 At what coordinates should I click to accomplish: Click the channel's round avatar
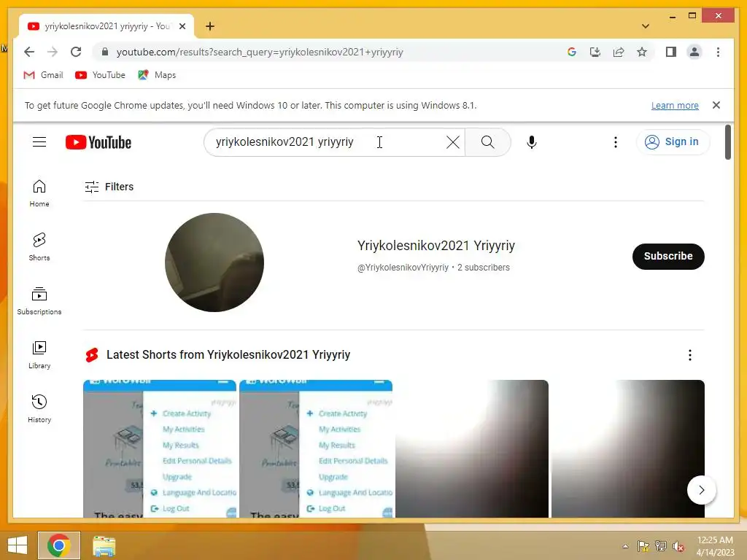(214, 262)
